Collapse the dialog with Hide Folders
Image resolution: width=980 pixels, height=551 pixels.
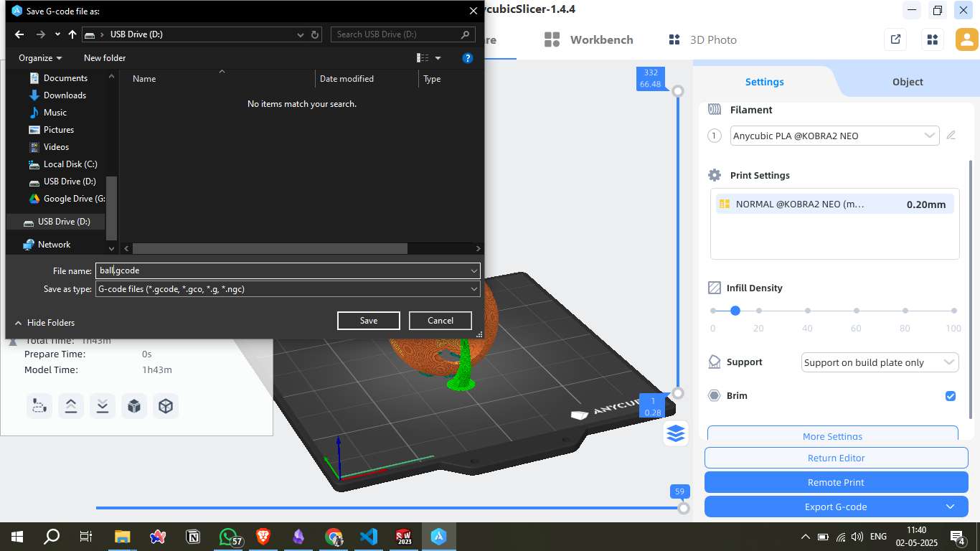point(44,323)
